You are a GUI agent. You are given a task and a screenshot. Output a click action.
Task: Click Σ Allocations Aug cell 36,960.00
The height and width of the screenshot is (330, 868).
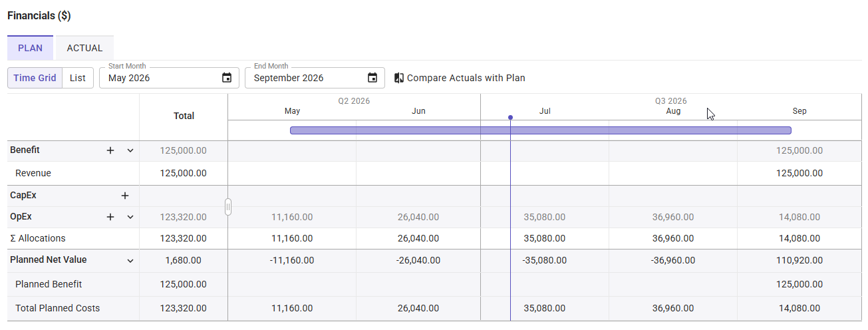coord(673,238)
